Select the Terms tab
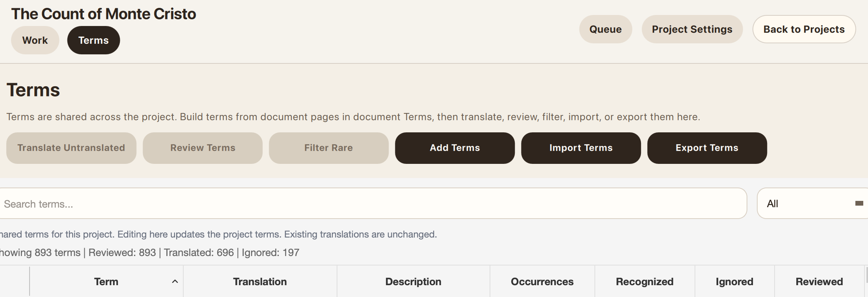Viewport: 868px width, 297px height. pyautogui.click(x=93, y=40)
